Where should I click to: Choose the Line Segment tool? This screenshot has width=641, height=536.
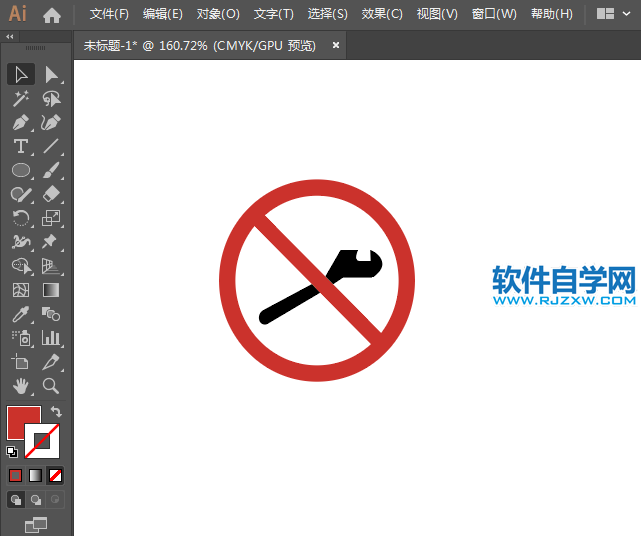[x=51, y=146]
